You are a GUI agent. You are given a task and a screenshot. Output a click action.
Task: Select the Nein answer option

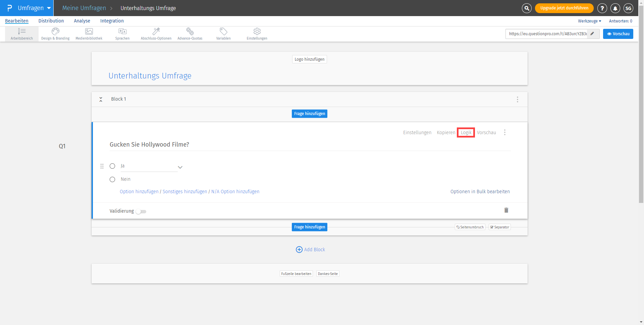[x=112, y=179]
